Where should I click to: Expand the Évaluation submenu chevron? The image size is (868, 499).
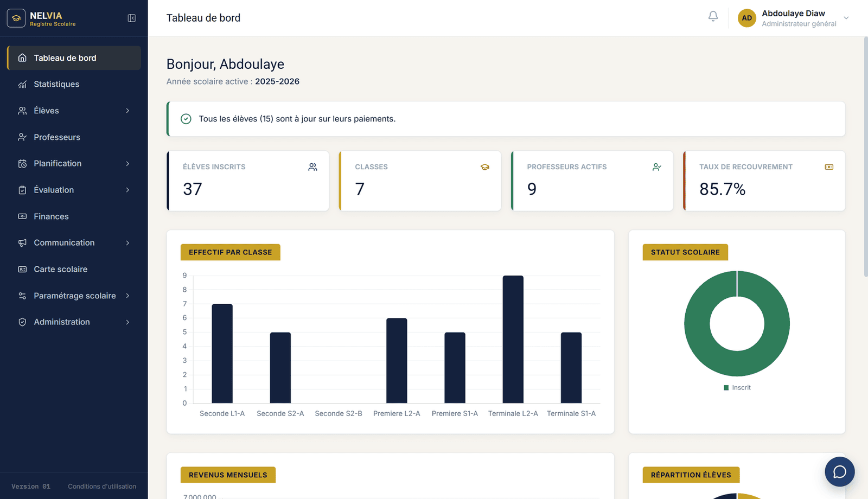128,190
